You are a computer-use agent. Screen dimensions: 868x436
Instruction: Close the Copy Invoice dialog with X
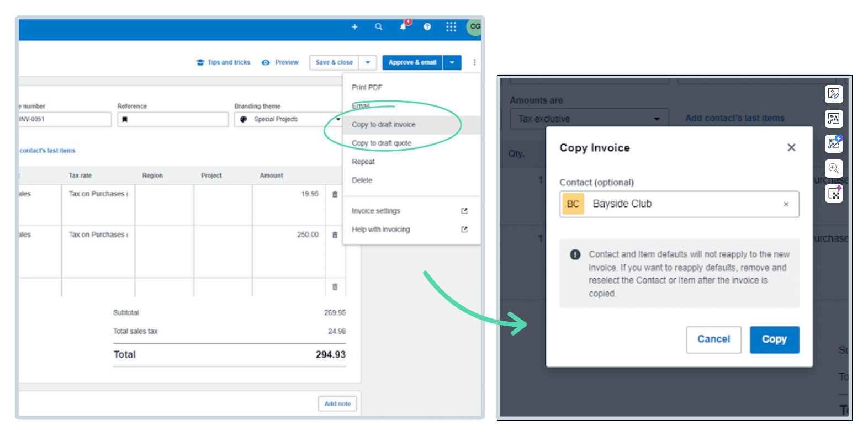791,147
